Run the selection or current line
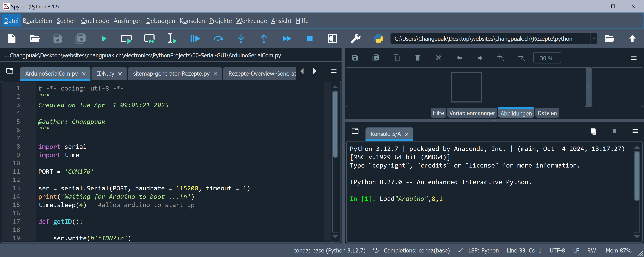 click(x=172, y=39)
